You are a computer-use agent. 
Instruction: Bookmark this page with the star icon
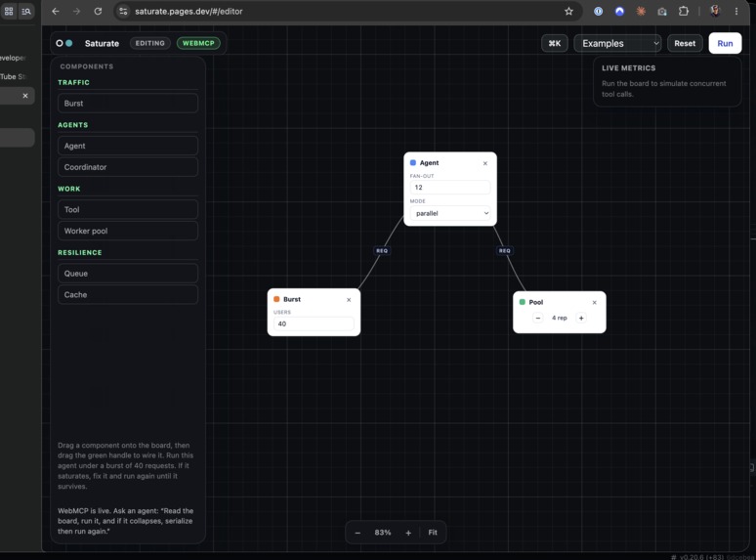[568, 11]
